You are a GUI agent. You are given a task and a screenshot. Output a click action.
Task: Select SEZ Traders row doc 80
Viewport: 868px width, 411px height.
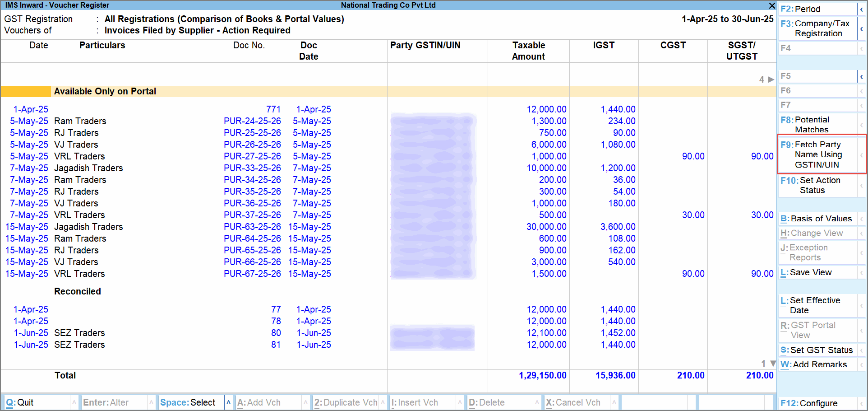388,333
